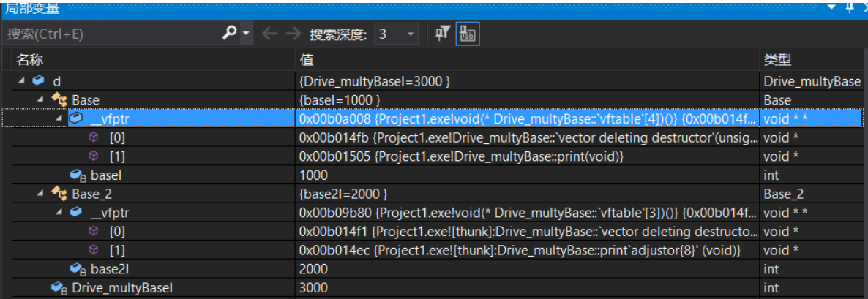The width and height of the screenshot is (868, 299).
Task: Click the value 3000 of Drive_multyBaseI
Action: [x=313, y=288]
